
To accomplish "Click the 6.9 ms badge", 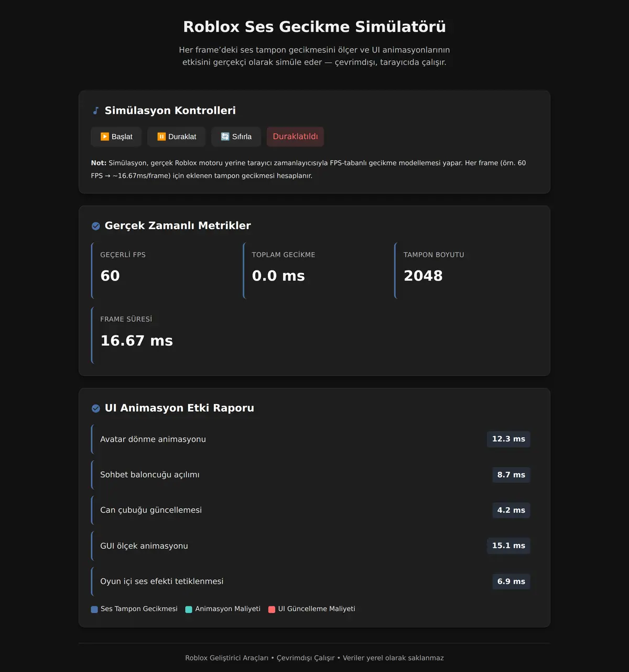I will click(x=511, y=581).
